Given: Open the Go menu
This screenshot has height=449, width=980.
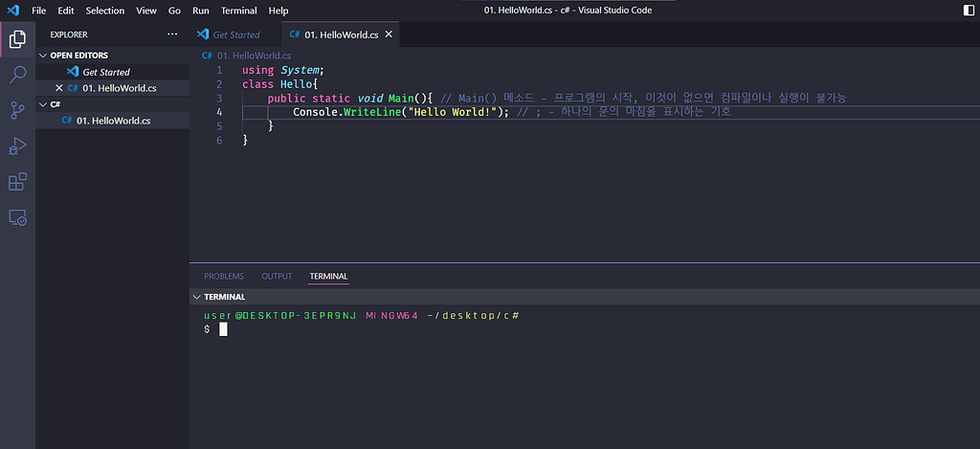Looking at the screenshot, I should (175, 11).
